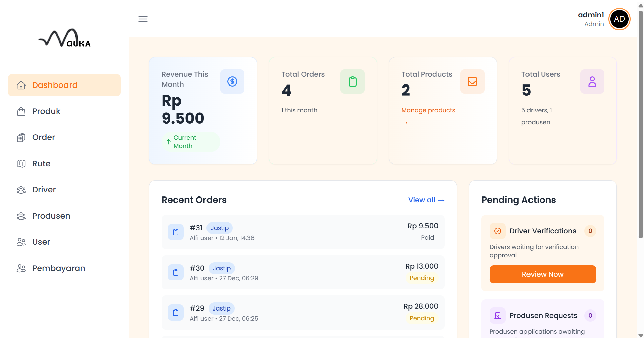This screenshot has height=338, width=644.
Task: Select Pembayaran from the sidebar
Action: [x=58, y=268]
